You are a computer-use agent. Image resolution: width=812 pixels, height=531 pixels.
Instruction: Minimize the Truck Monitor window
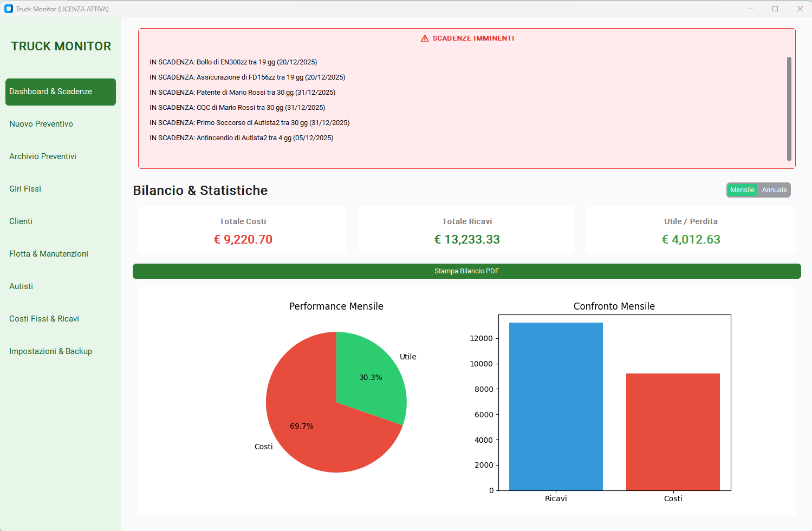coord(751,9)
